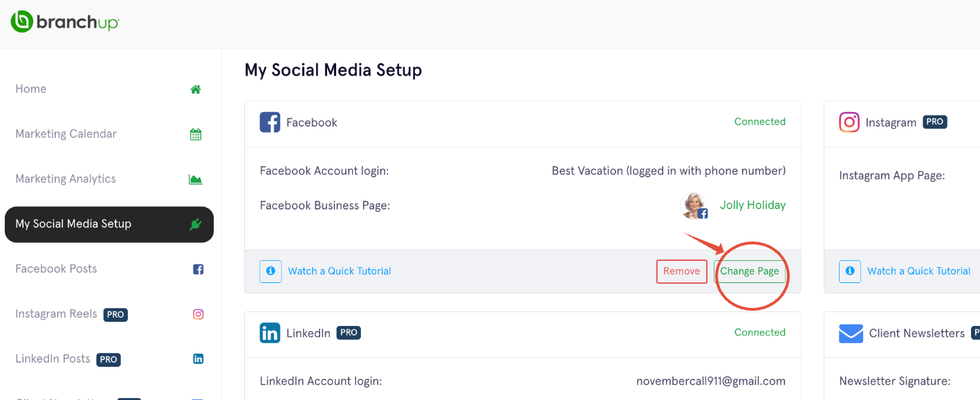Click the Home house icon in sidebar

(196, 89)
